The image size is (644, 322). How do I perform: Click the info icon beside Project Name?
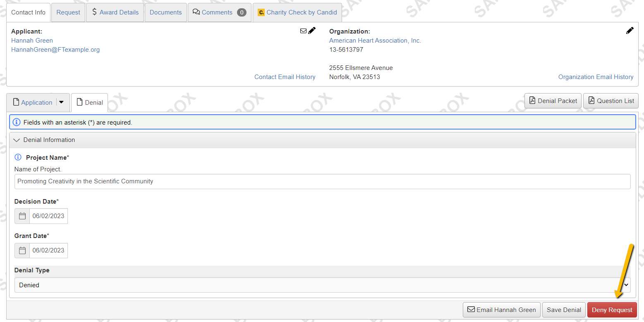(x=17, y=157)
